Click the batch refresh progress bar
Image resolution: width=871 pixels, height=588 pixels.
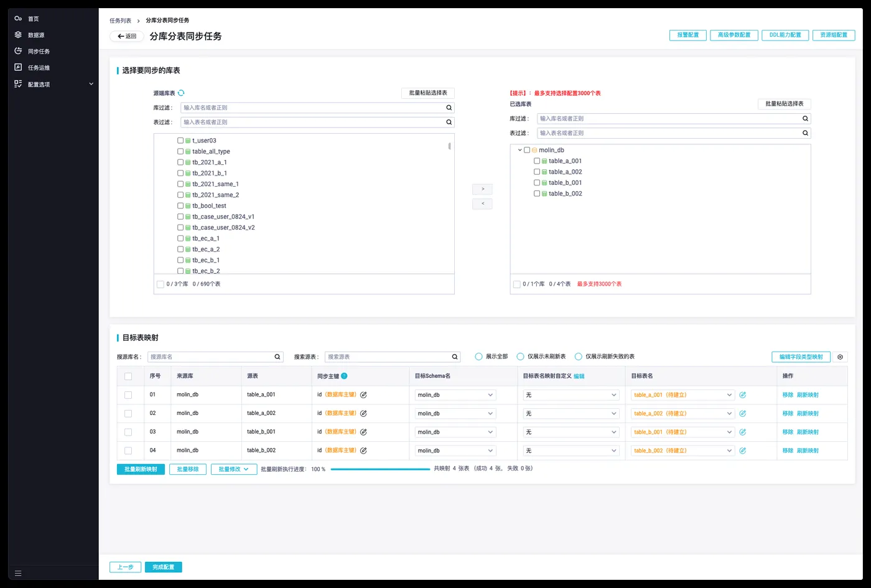[380, 469]
